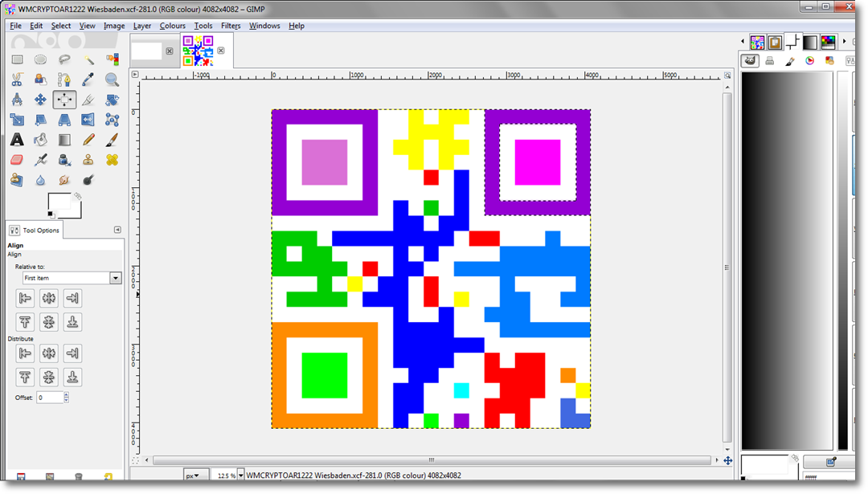Open the File menu
Screen dimensions: 868x494
(15, 26)
